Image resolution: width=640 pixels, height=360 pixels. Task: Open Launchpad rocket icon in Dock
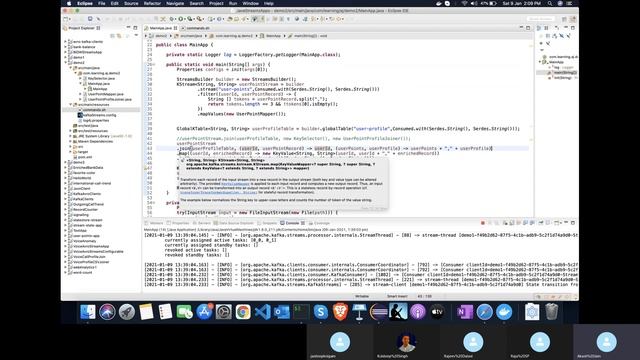pos(127,312)
